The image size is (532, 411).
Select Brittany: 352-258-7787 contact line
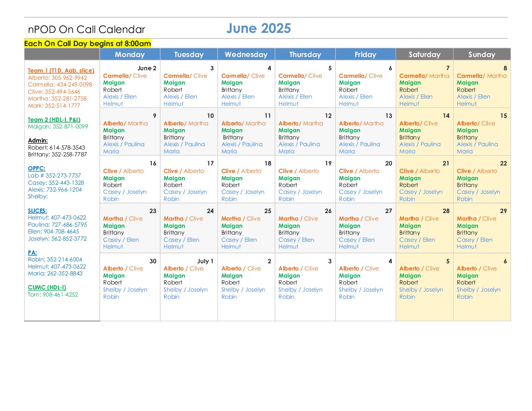tap(57, 155)
